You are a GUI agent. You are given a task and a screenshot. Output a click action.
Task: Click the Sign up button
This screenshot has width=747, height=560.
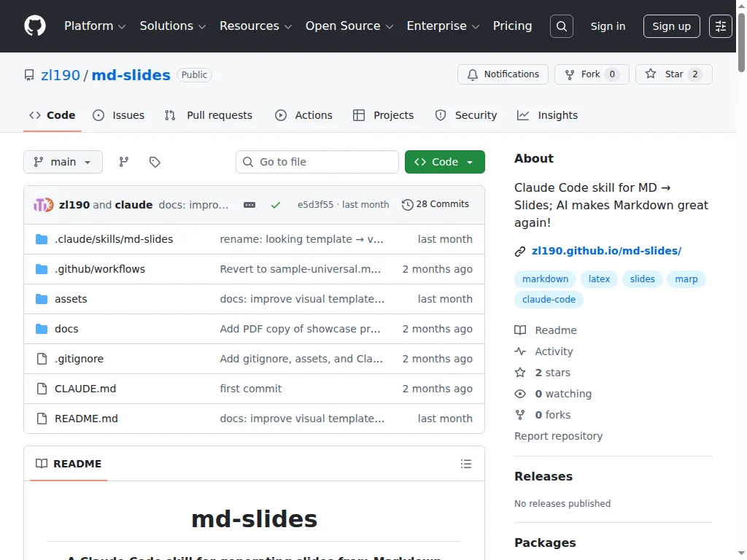(x=671, y=26)
